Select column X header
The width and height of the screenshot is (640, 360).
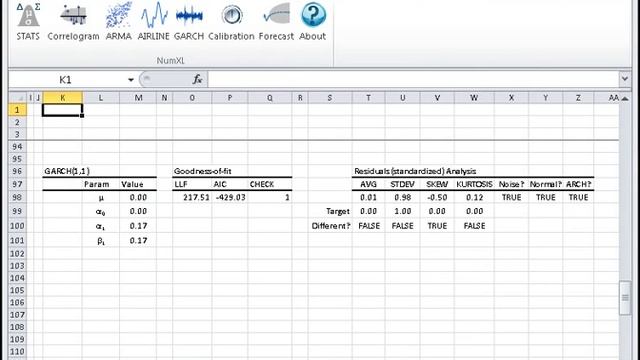click(x=511, y=98)
